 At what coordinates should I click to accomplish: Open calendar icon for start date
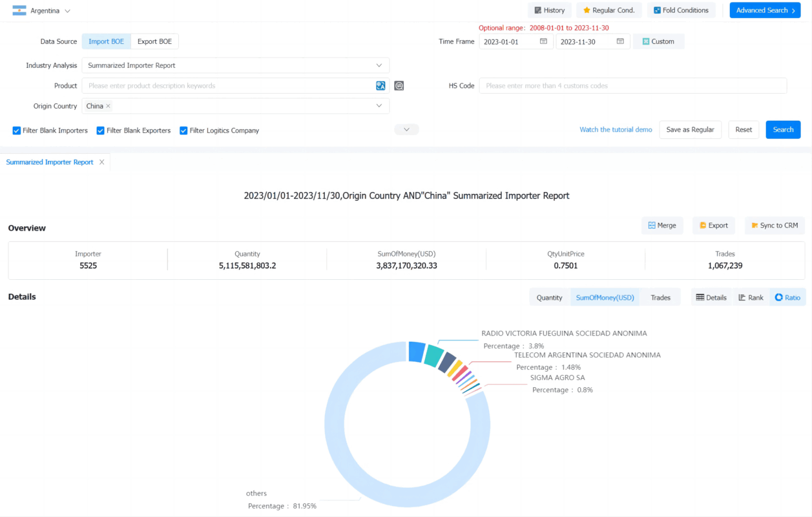(x=543, y=41)
